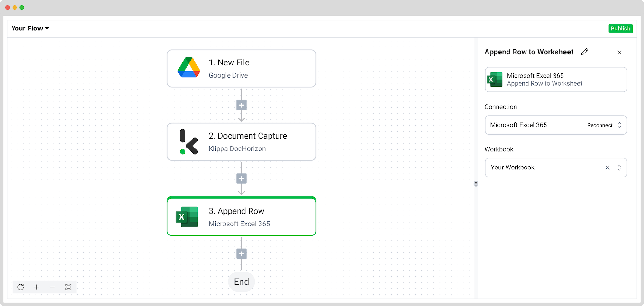Image resolution: width=644 pixels, height=306 pixels.
Task: Add step below Append Row node
Action: 241,254
